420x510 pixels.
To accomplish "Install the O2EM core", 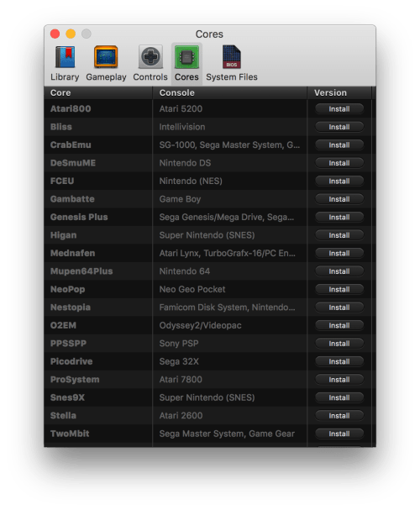I will click(x=339, y=326).
